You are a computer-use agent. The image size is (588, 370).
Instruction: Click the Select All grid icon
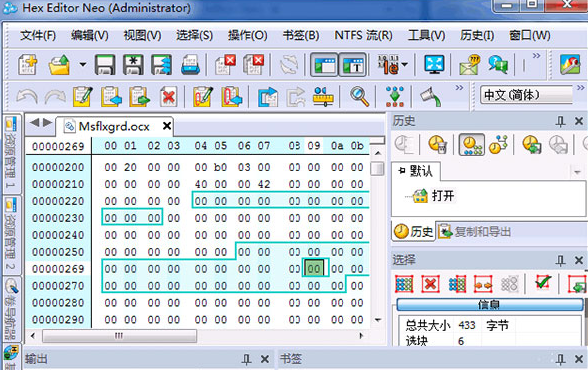(x=404, y=284)
